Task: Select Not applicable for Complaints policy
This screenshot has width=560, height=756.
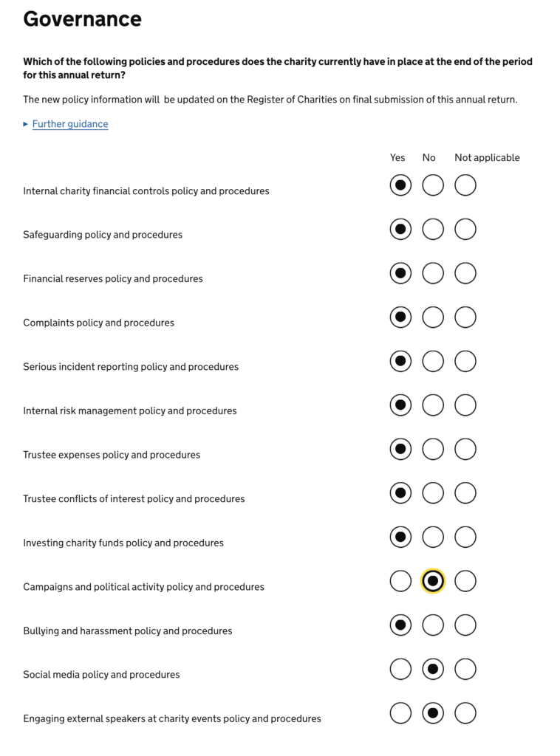Action: [465, 317]
